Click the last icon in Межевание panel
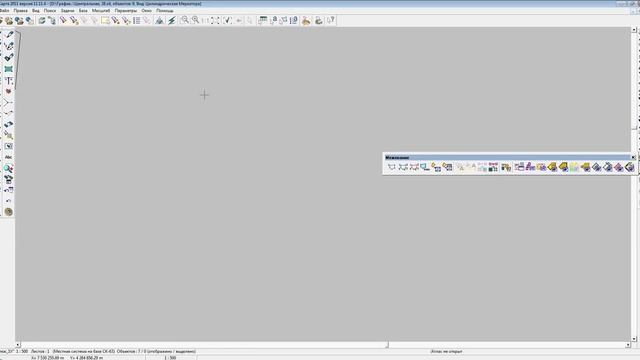 point(629,167)
